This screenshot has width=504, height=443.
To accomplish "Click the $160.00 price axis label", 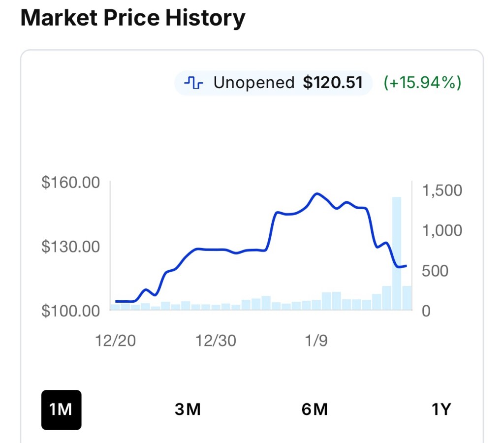I will (x=71, y=183).
